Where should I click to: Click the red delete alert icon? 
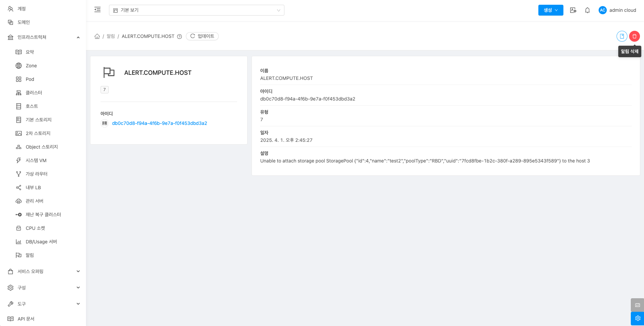point(634,36)
